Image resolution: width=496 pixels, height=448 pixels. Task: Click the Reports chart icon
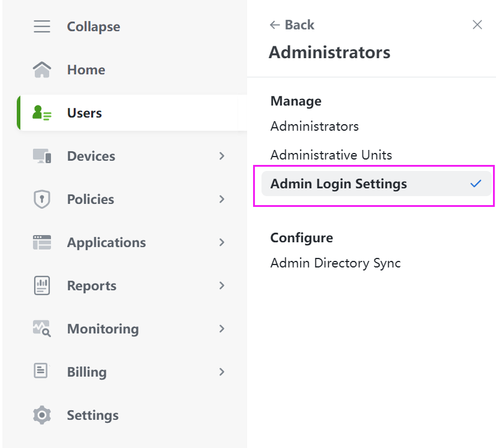(42, 286)
